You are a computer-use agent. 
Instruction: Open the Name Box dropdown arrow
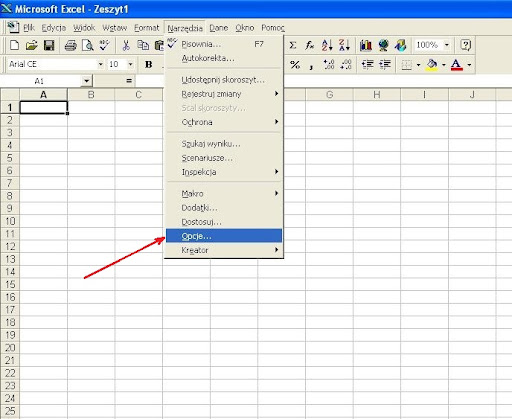click(x=86, y=81)
